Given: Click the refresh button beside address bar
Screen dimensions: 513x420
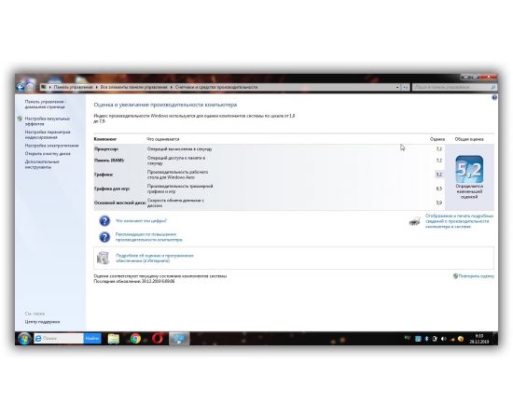Looking at the screenshot, I should pos(406,87).
